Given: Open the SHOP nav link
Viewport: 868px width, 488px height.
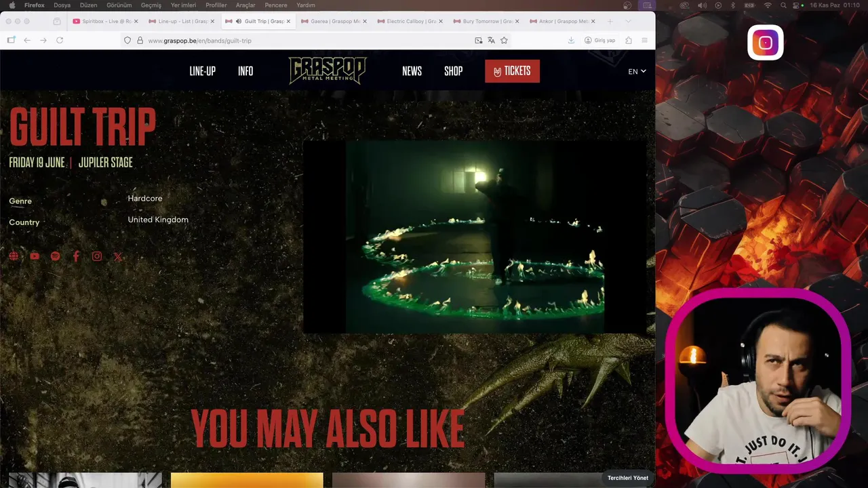Looking at the screenshot, I should click(x=453, y=71).
